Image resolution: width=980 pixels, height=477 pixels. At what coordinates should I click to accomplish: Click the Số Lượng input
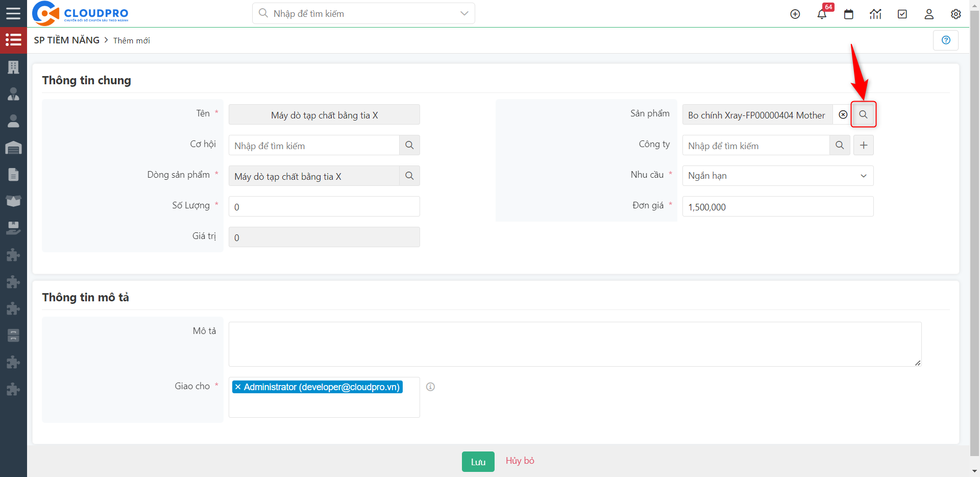coord(324,206)
